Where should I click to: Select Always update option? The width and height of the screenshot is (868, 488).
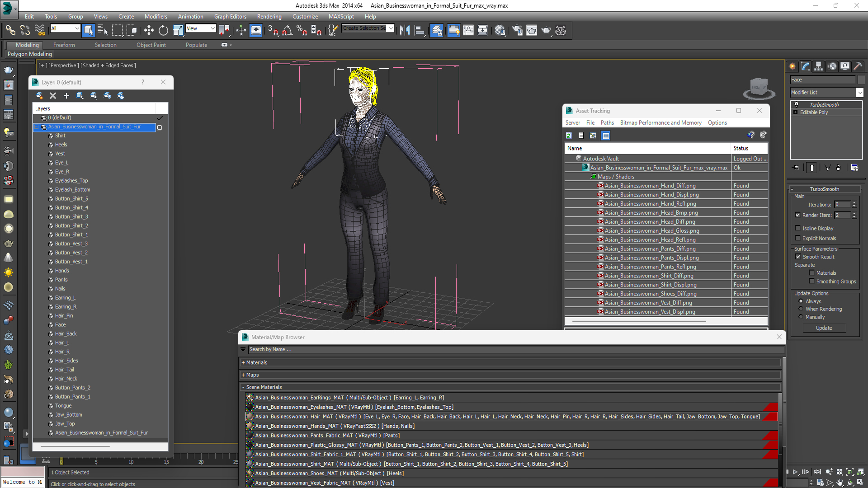pyautogui.click(x=801, y=301)
